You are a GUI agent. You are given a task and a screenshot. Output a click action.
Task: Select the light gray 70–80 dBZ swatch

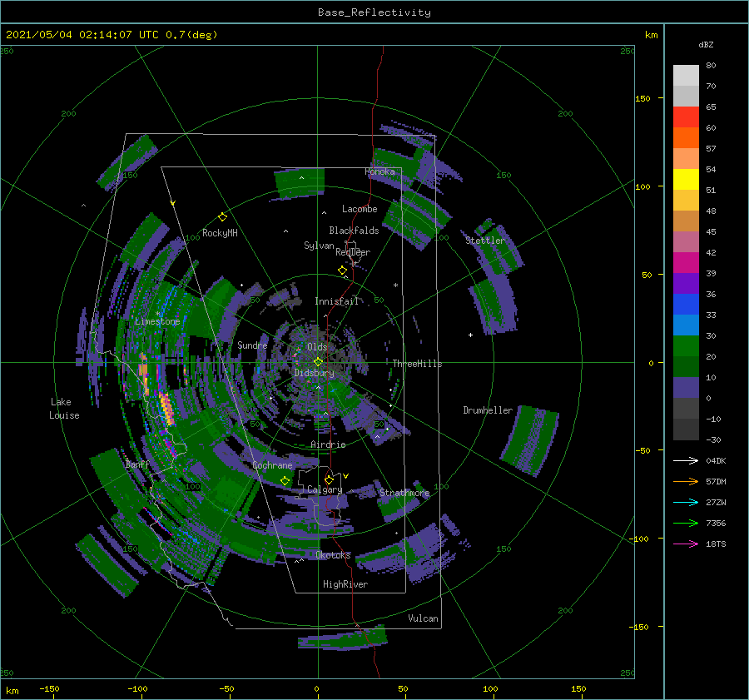click(686, 76)
